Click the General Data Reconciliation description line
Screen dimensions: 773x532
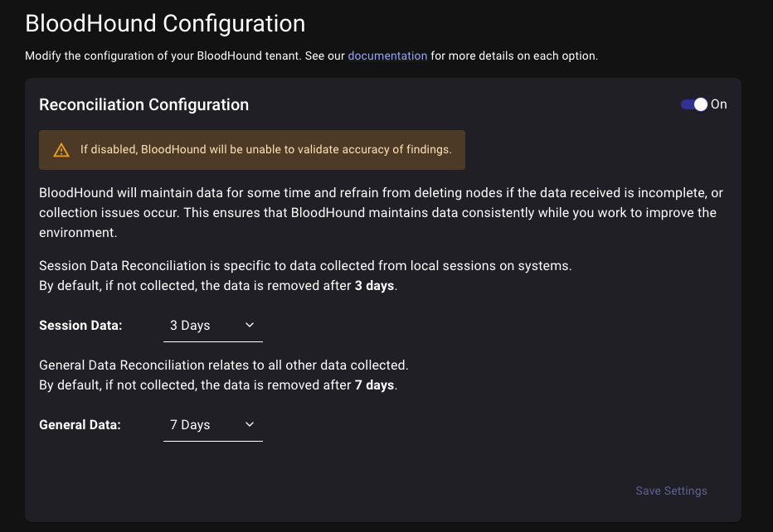[x=224, y=365]
